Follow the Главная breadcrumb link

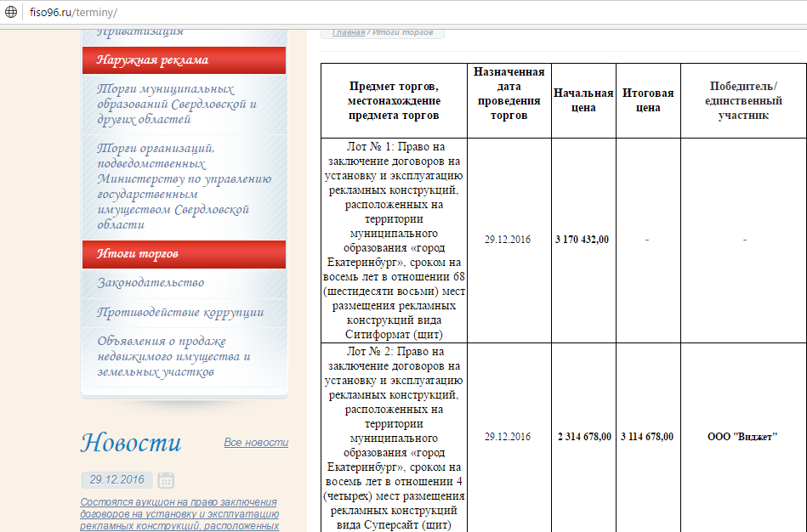[x=349, y=32]
